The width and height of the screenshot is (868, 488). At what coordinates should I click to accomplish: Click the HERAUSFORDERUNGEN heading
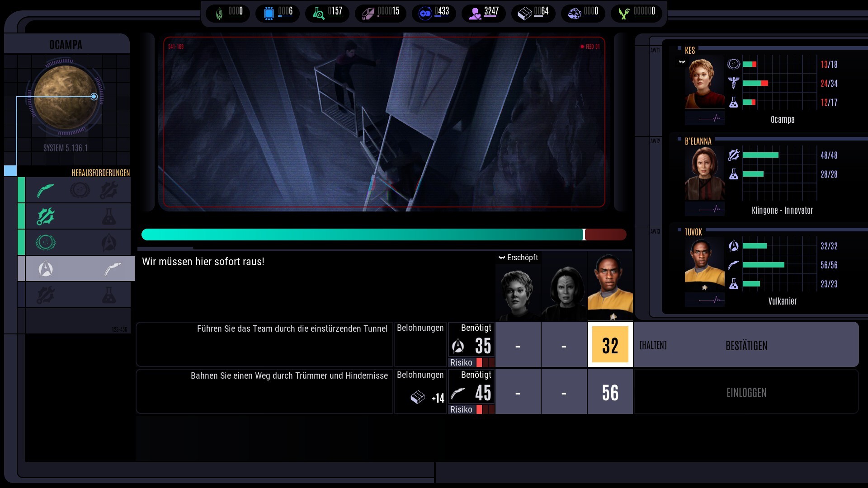[x=101, y=173]
